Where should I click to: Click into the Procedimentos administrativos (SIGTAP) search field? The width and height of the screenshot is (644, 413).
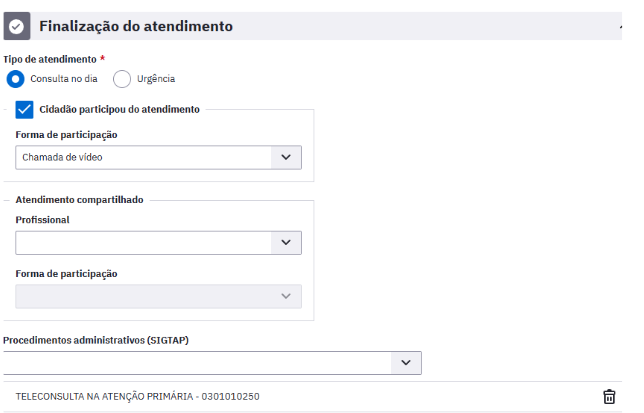click(197, 363)
